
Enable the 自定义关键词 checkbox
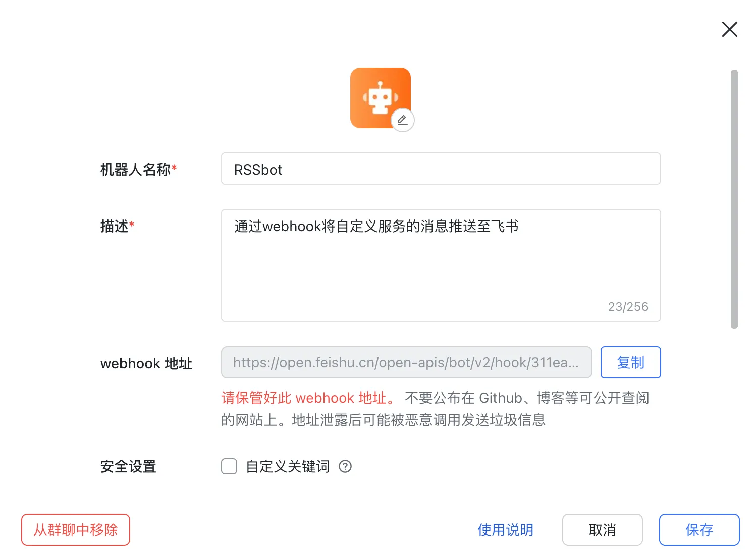point(229,466)
